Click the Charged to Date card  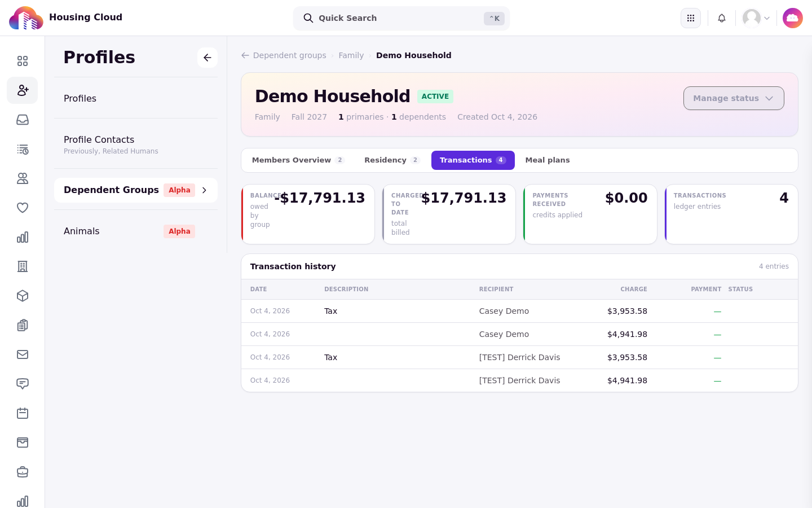(x=449, y=214)
